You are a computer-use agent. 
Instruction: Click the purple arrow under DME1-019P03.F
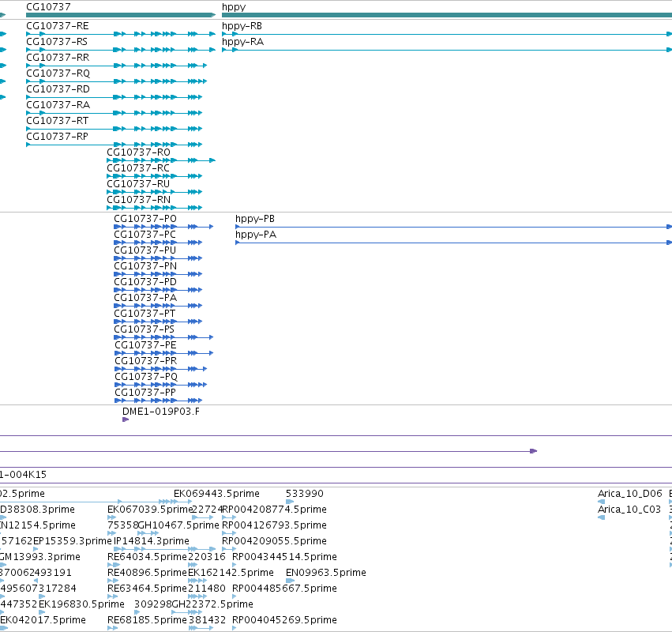click(126, 419)
